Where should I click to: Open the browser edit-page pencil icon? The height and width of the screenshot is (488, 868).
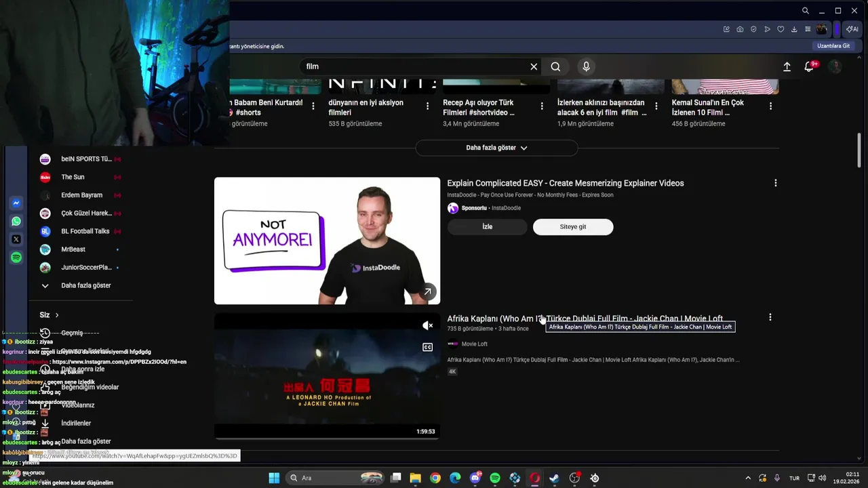pos(726,29)
